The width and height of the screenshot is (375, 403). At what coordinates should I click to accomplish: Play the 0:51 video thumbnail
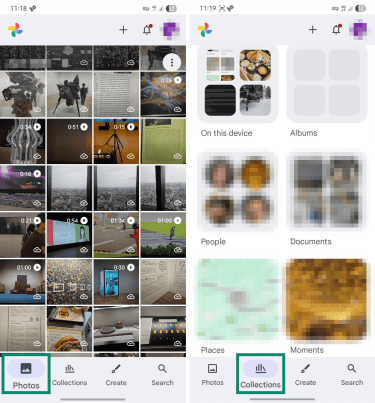pyautogui.click(x=69, y=141)
